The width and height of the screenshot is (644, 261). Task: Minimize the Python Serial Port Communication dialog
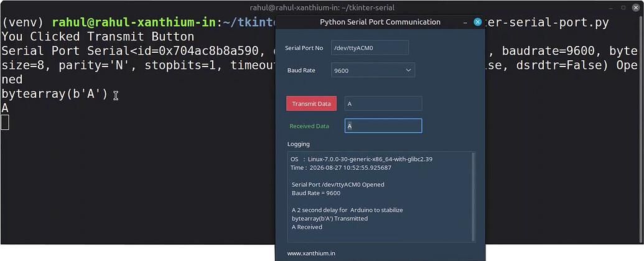coord(465,22)
